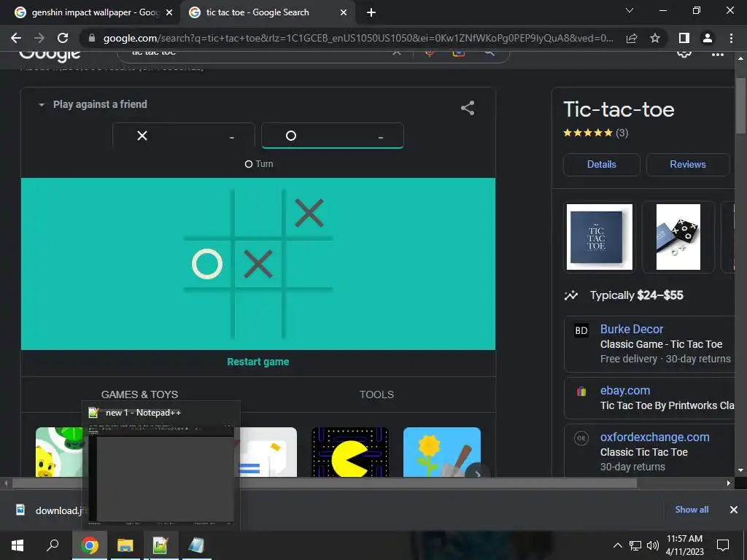Screen dimensions: 747x560
Task: Place a mark in the middle-right square
Action: click(x=309, y=264)
